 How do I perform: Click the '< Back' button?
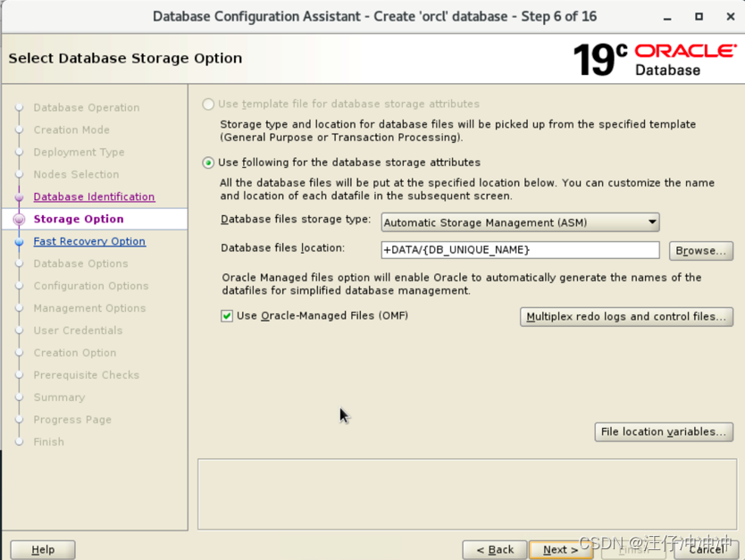[x=495, y=550]
